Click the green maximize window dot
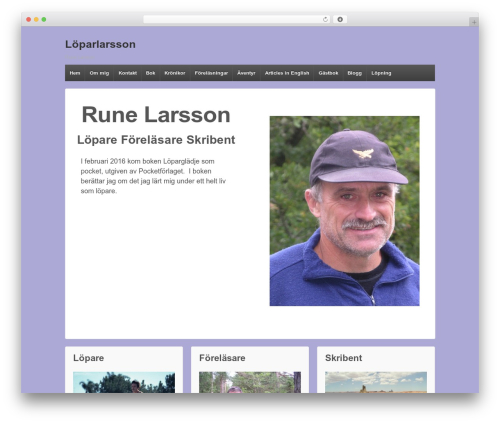This screenshot has height=423, width=500. click(44, 20)
